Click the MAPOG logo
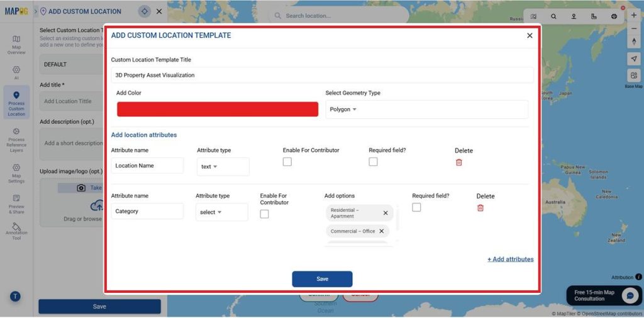 click(x=16, y=11)
